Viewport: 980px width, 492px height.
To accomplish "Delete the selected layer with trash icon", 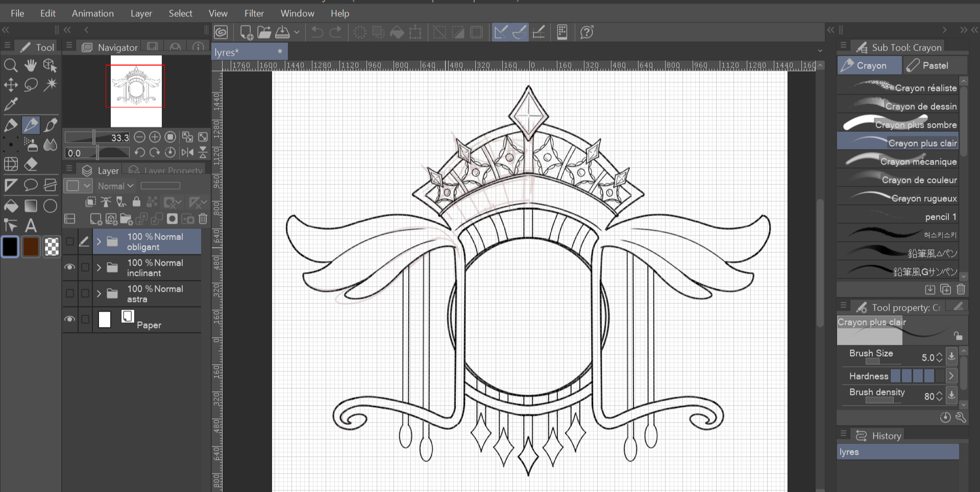I will click(203, 219).
